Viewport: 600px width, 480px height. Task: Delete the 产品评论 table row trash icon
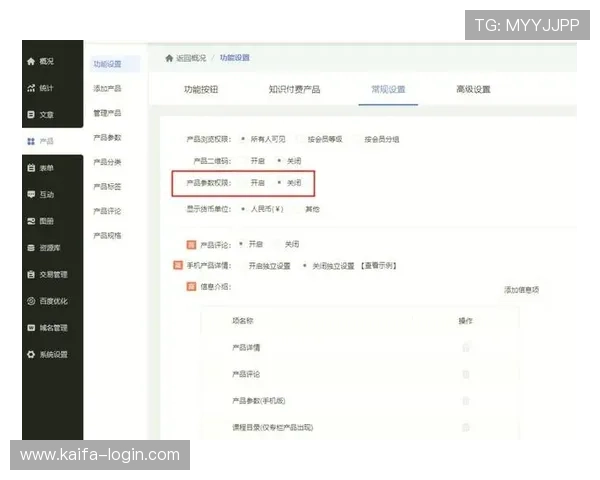point(466,374)
